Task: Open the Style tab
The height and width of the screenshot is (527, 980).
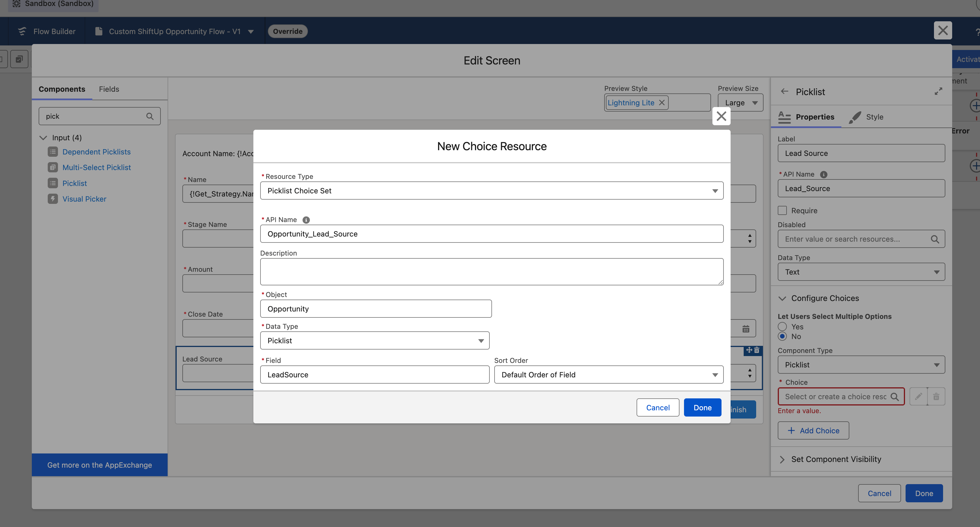Action: pyautogui.click(x=866, y=117)
